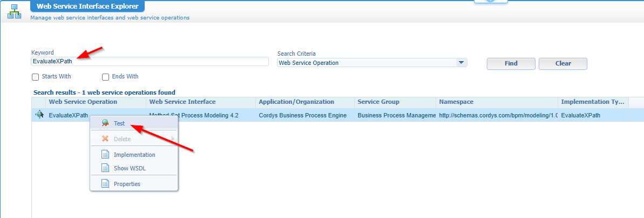Select Test from the context menu
This screenshot has height=218, width=644.
tap(119, 123)
